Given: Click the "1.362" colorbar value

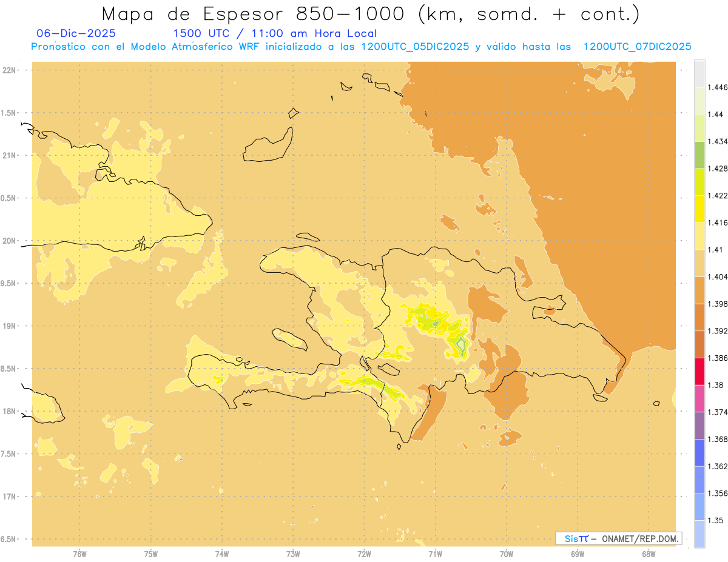Looking at the screenshot, I should pyautogui.click(x=718, y=466).
